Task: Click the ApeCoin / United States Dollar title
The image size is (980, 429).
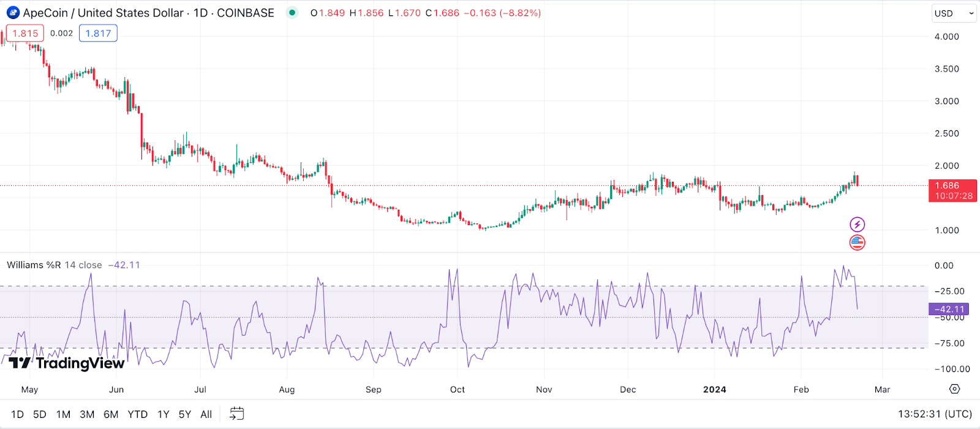Action: [x=104, y=13]
